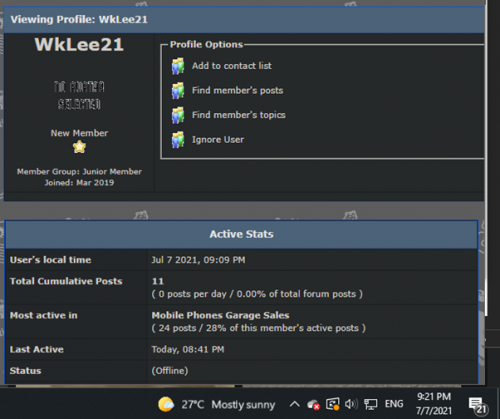This screenshot has width=500, height=419.
Task: Open the Mobile Phones Garage Sales forum link
Action: point(220,315)
